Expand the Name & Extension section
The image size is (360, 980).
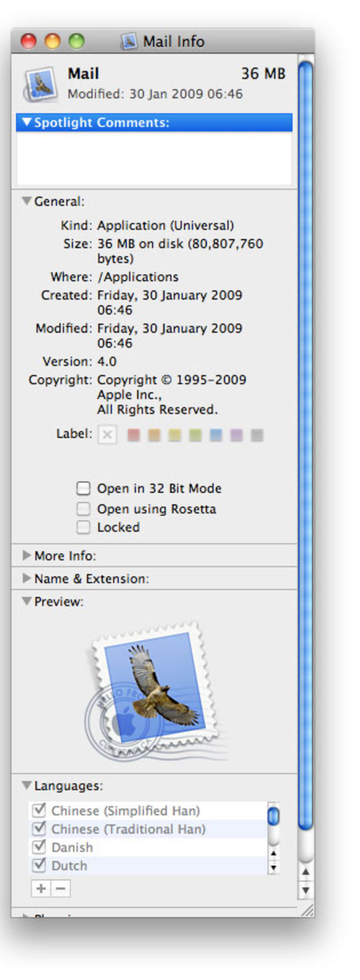(x=26, y=578)
